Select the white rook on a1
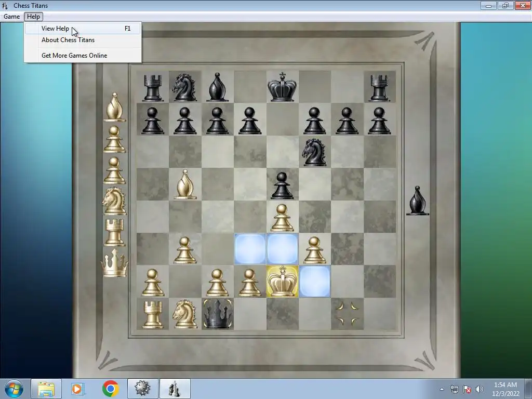This screenshot has height=399, width=532. [152, 315]
